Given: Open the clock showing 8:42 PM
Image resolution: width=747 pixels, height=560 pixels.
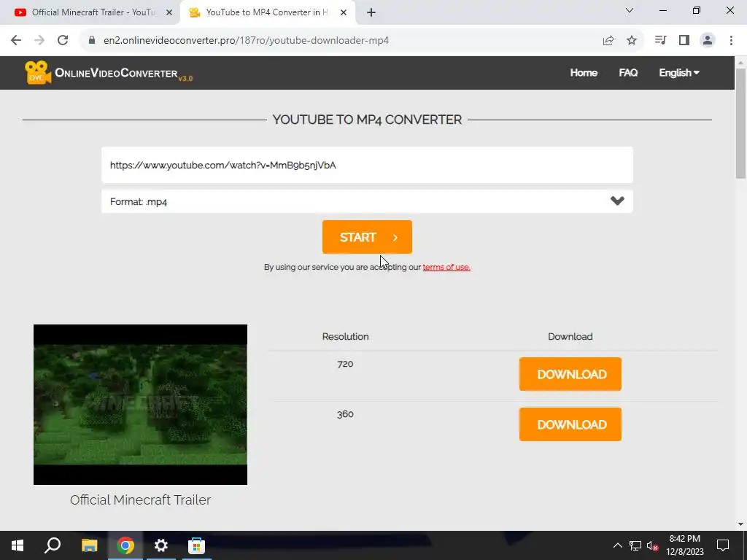Looking at the screenshot, I should point(685,545).
